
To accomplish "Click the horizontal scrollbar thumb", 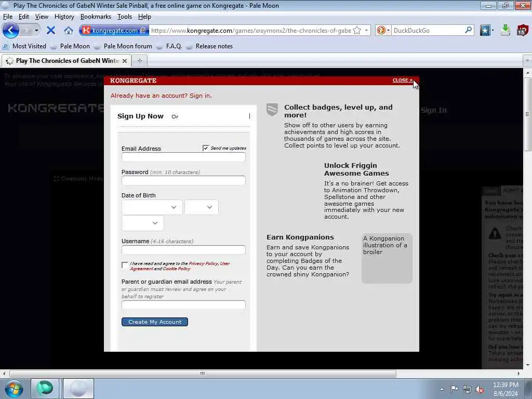I will click(x=202, y=374).
